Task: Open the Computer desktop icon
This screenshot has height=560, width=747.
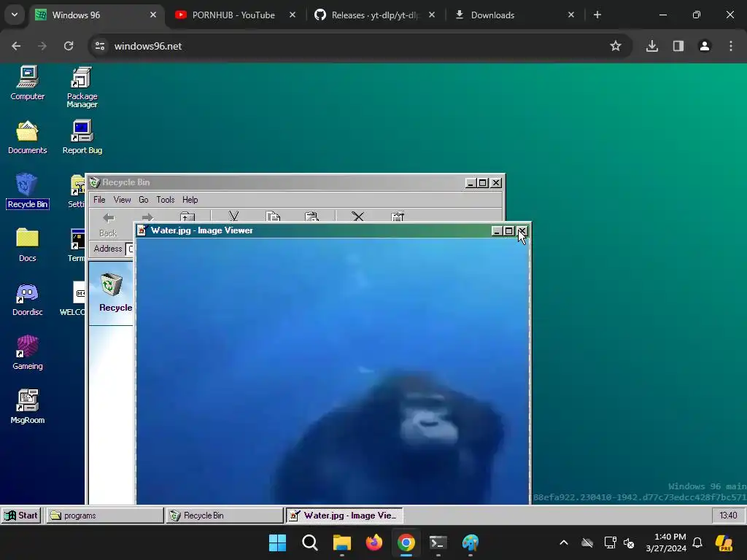Action: (27, 83)
